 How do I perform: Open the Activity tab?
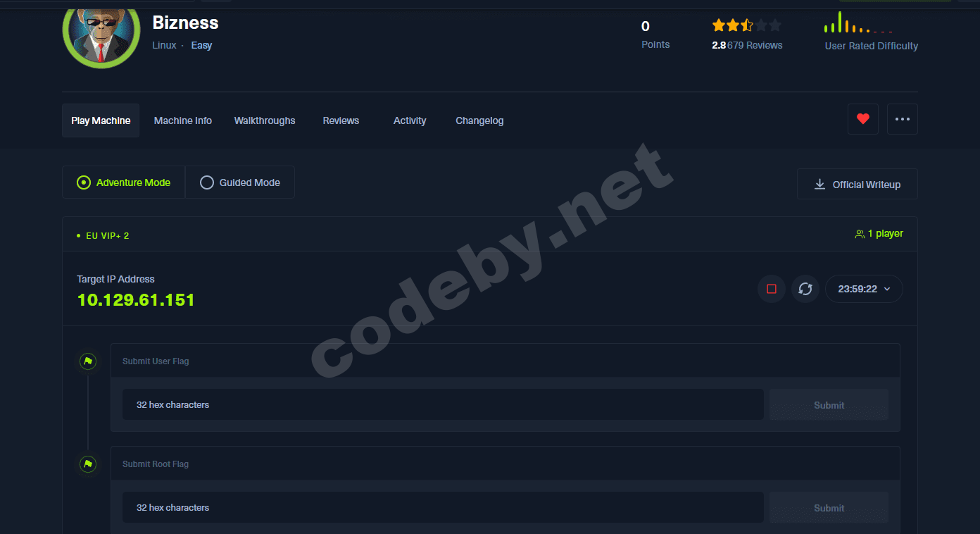[410, 120]
